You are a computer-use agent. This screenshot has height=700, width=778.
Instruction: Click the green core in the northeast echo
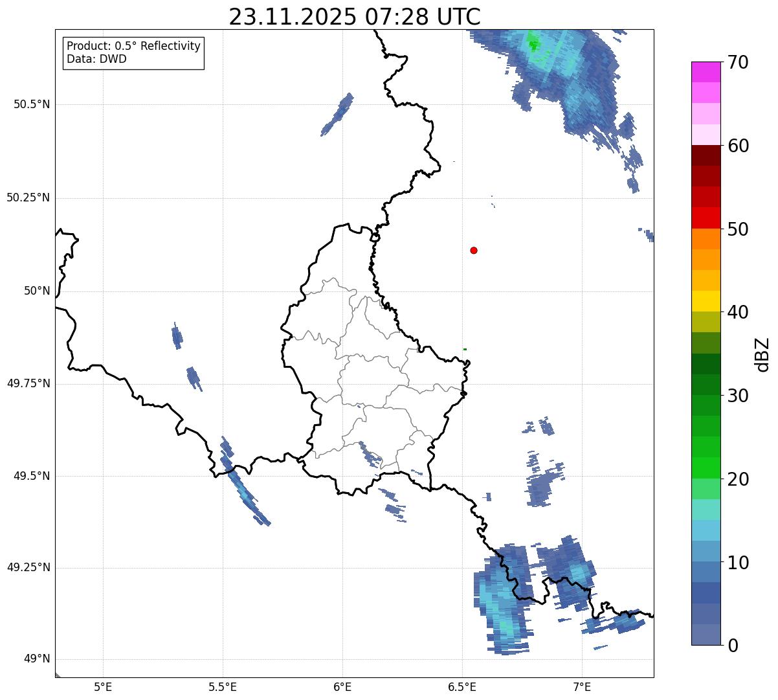[533, 44]
